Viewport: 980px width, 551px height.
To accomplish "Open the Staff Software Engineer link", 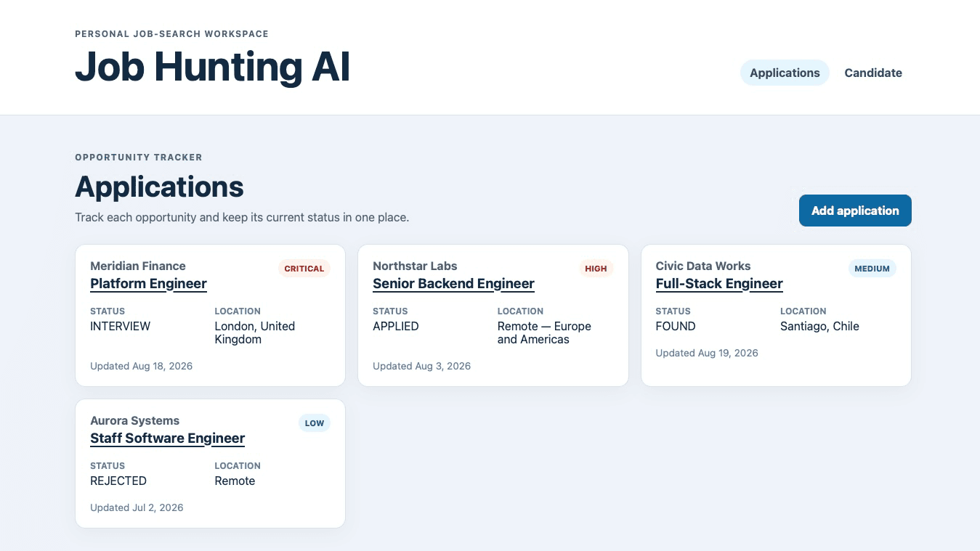I will 167,438.
